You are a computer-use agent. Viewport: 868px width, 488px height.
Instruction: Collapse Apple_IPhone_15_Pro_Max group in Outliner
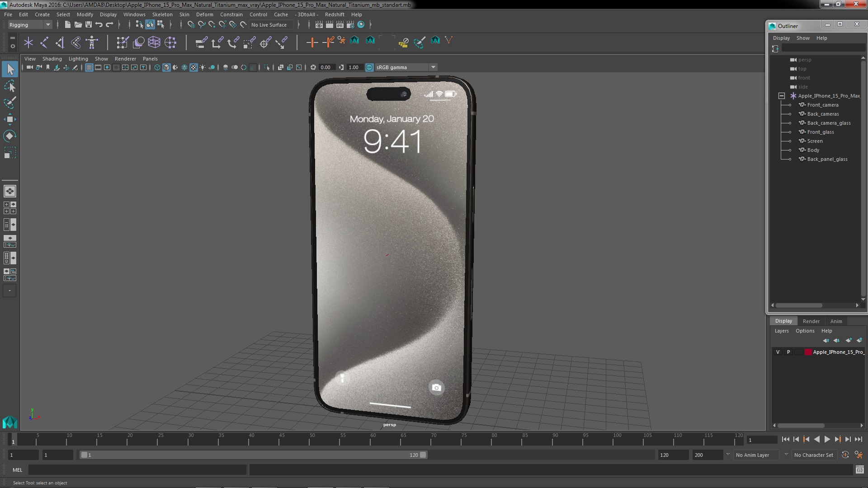781,96
